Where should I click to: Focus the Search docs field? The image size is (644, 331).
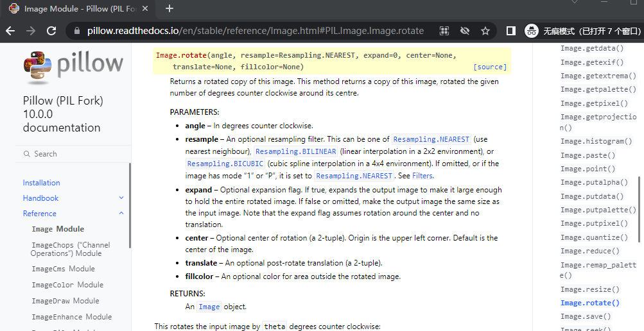(73, 154)
